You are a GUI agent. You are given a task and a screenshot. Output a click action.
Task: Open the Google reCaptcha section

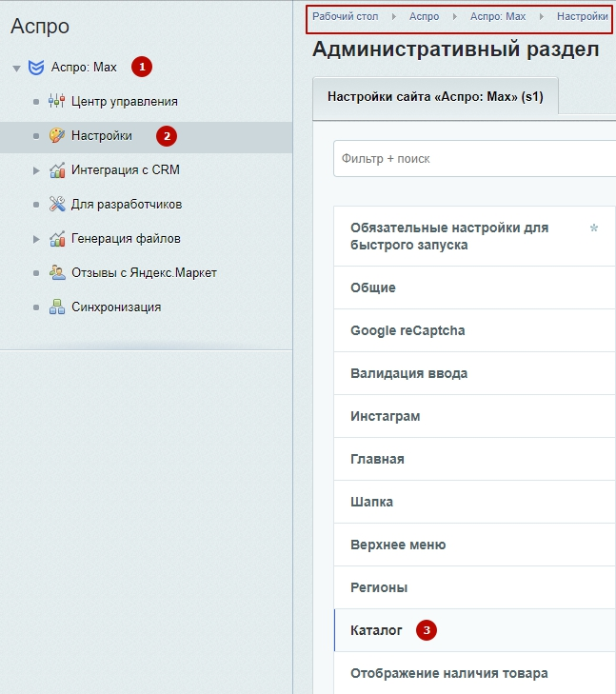pyautogui.click(x=475, y=330)
